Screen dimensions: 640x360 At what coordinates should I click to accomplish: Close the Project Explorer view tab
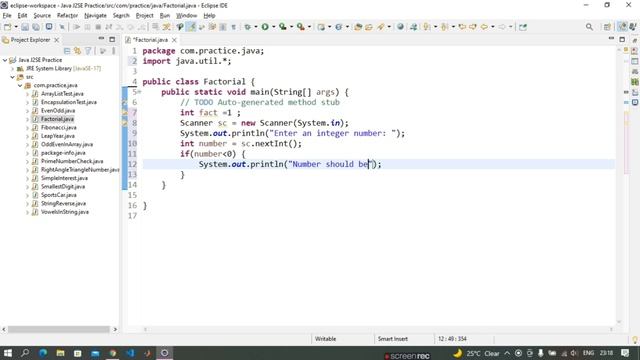[57, 40]
